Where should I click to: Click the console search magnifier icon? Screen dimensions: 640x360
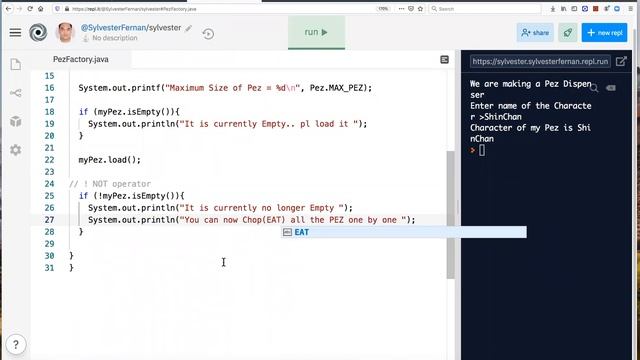point(594,88)
